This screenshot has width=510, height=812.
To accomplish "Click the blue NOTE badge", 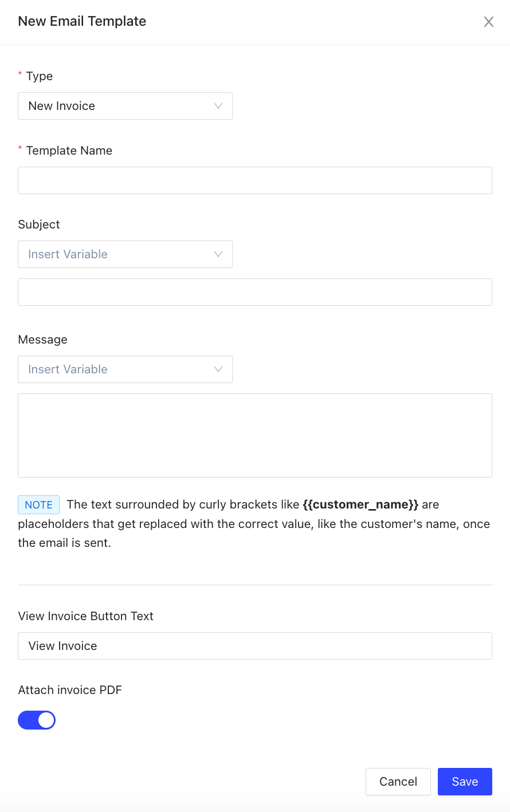I will [38, 504].
